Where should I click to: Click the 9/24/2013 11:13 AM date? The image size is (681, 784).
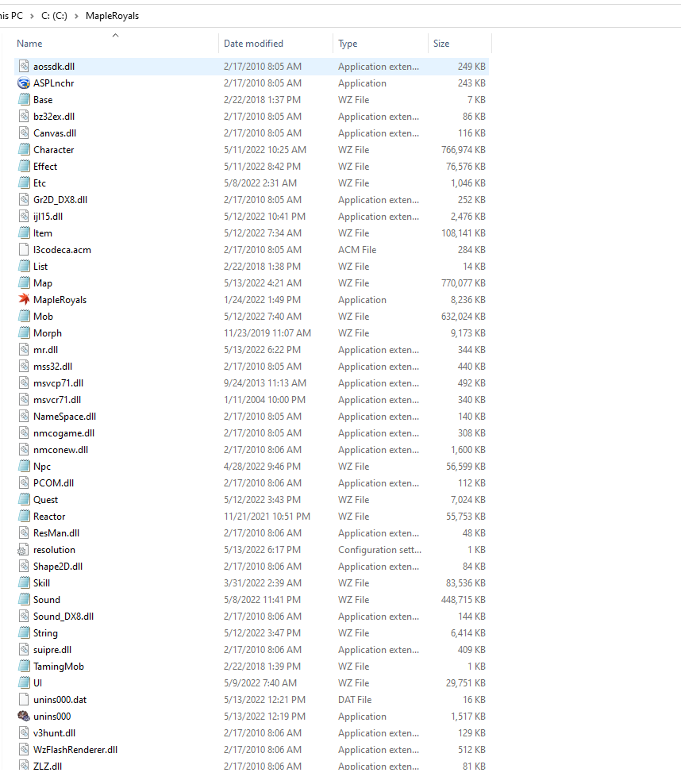click(x=265, y=383)
